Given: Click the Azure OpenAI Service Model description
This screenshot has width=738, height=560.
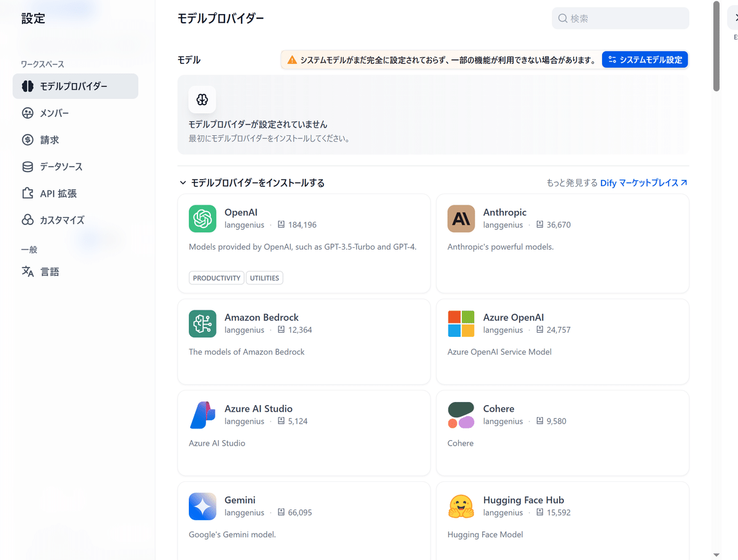Looking at the screenshot, I should pyautogui.click(x=499, y=352).
